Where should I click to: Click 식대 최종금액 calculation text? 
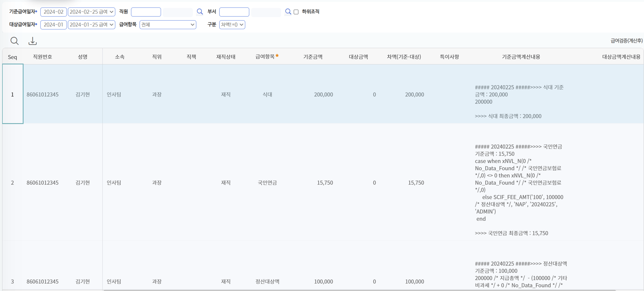pyautogui.click(x=508, y=116)
